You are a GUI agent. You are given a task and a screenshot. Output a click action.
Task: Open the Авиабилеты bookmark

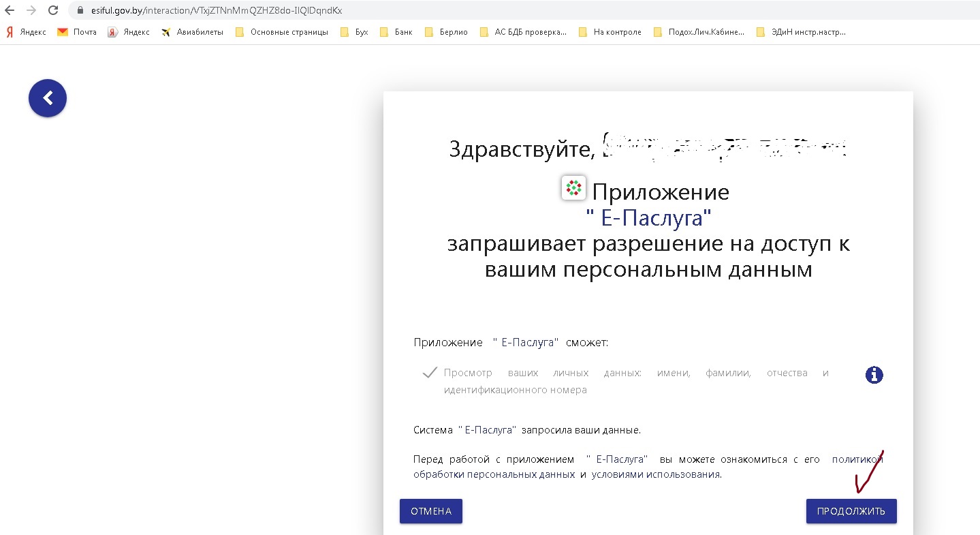(192, 32)
